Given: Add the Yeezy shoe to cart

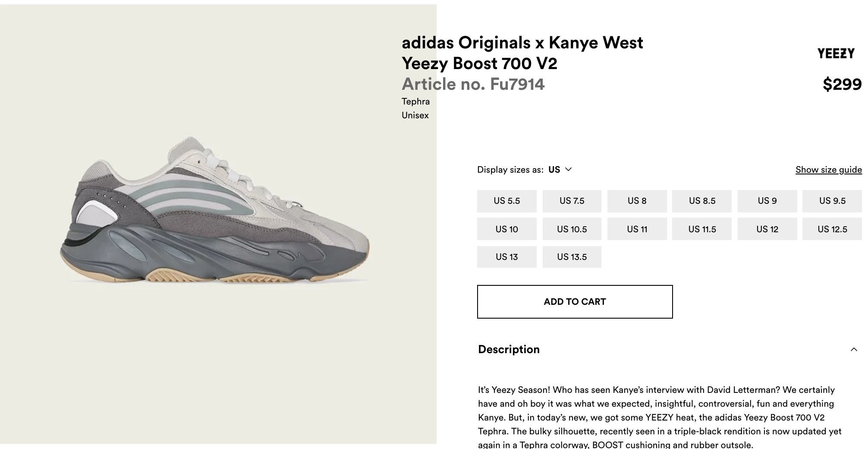Looking at the screenshot, I should (575, 302).
